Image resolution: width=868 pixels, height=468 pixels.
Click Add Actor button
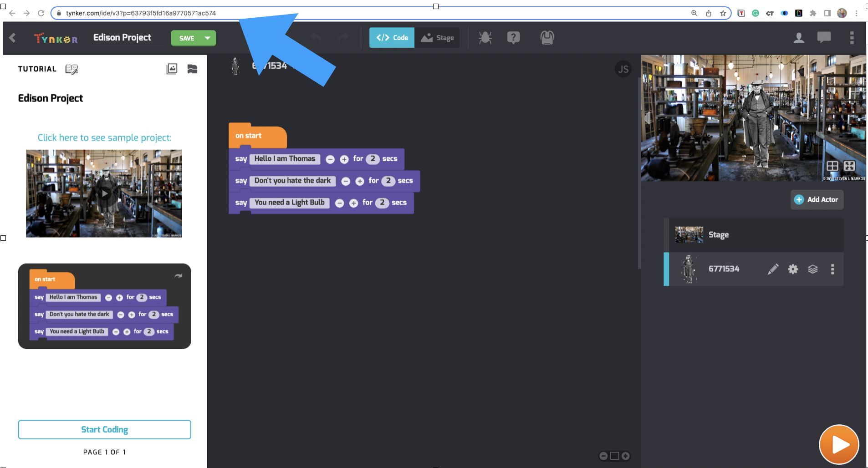click(x=817, y=199)
